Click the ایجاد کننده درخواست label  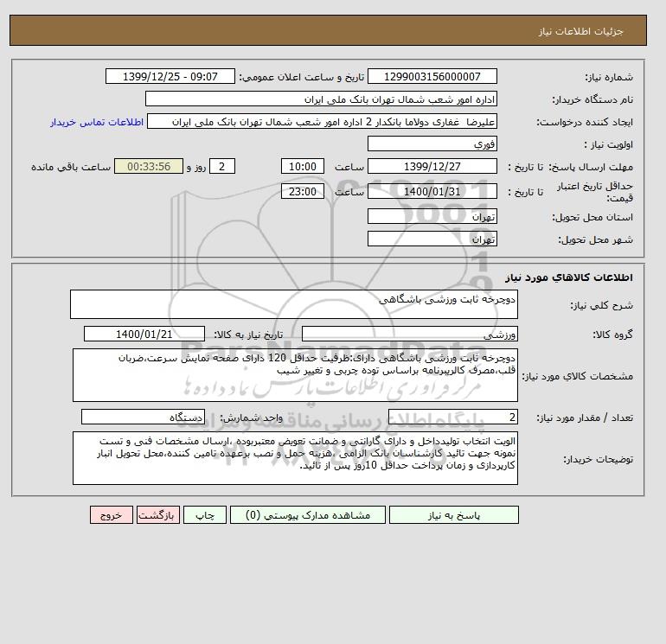coord(585,122)
